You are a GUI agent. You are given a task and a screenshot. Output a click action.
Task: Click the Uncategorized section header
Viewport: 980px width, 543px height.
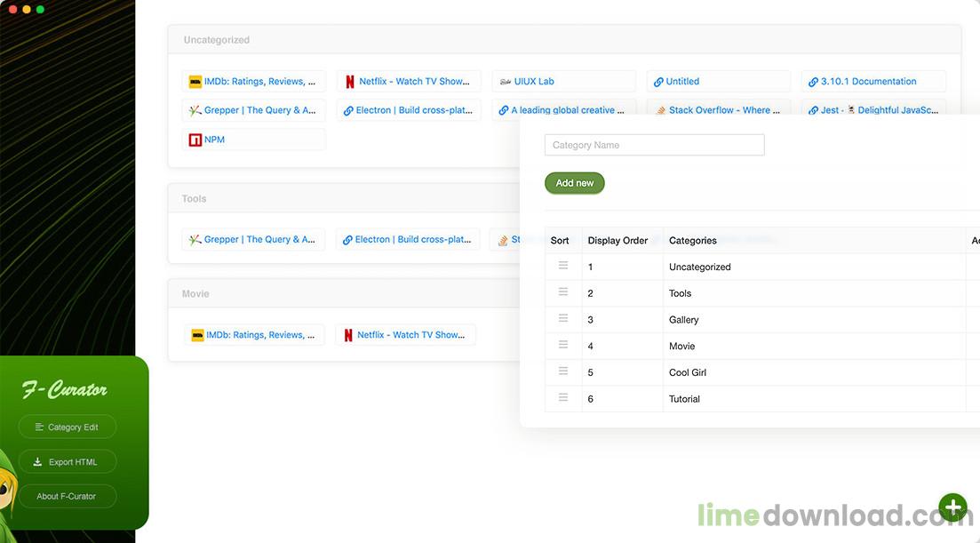tap(564, 39)
